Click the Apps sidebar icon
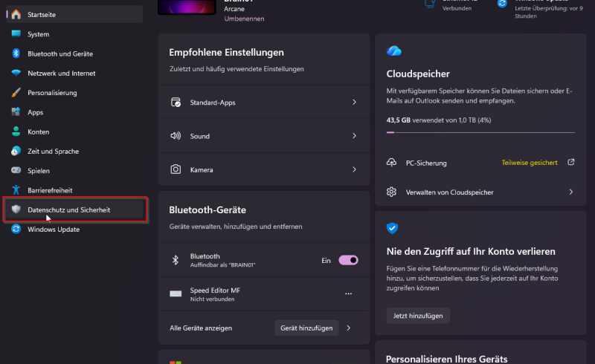Image resolution: width=595 pixels, height=364 pixels. point(16,112)
